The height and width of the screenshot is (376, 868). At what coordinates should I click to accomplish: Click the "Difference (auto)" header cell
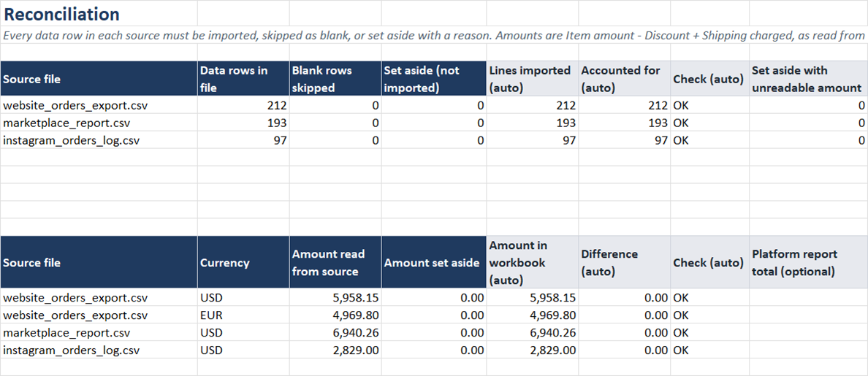coord(624,263)
